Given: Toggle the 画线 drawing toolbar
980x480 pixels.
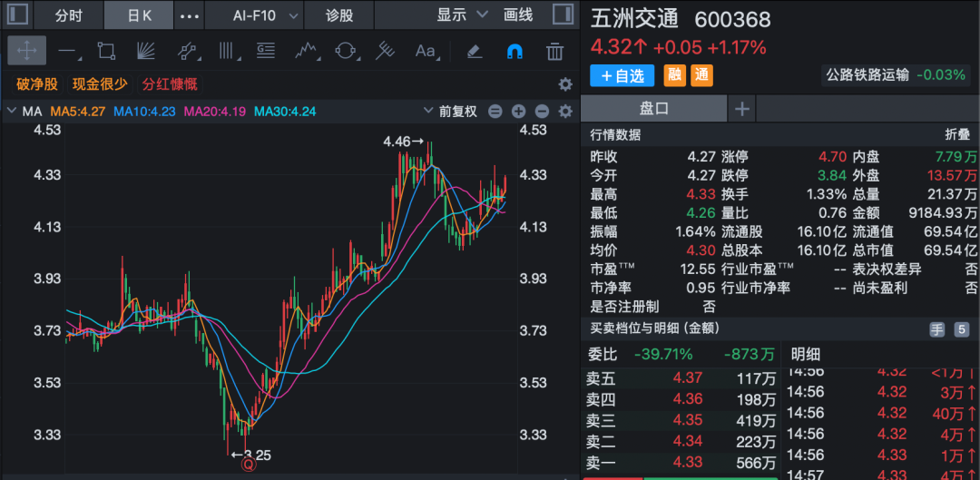Looking at the screenshot, I should point(518,15).
